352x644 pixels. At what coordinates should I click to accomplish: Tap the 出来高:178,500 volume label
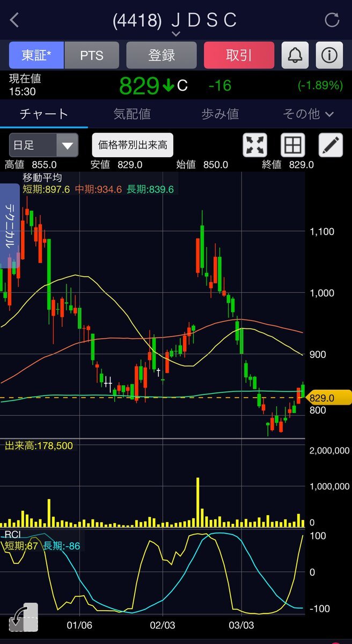coord(39,445)
